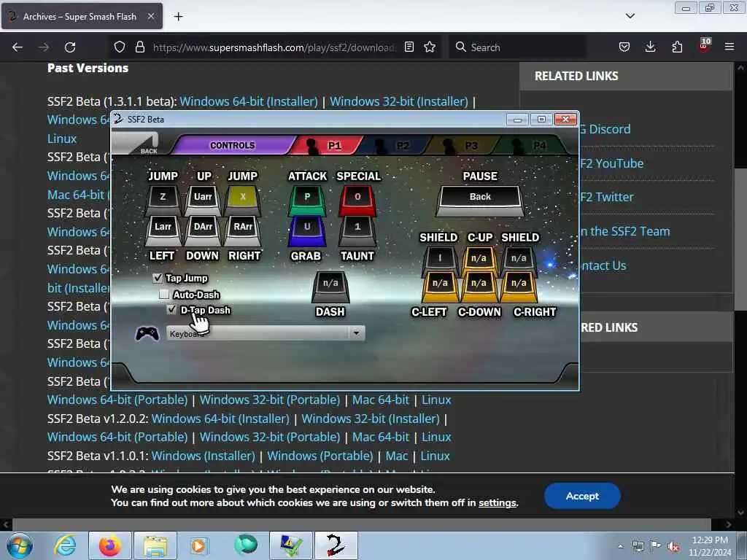Toggle reader view icon
This screenshot has height=560, width=747.
click(x=409, y=47)
